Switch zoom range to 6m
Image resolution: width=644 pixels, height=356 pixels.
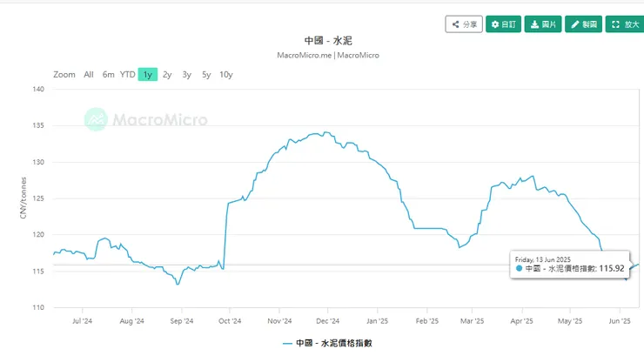coord(108,75)
